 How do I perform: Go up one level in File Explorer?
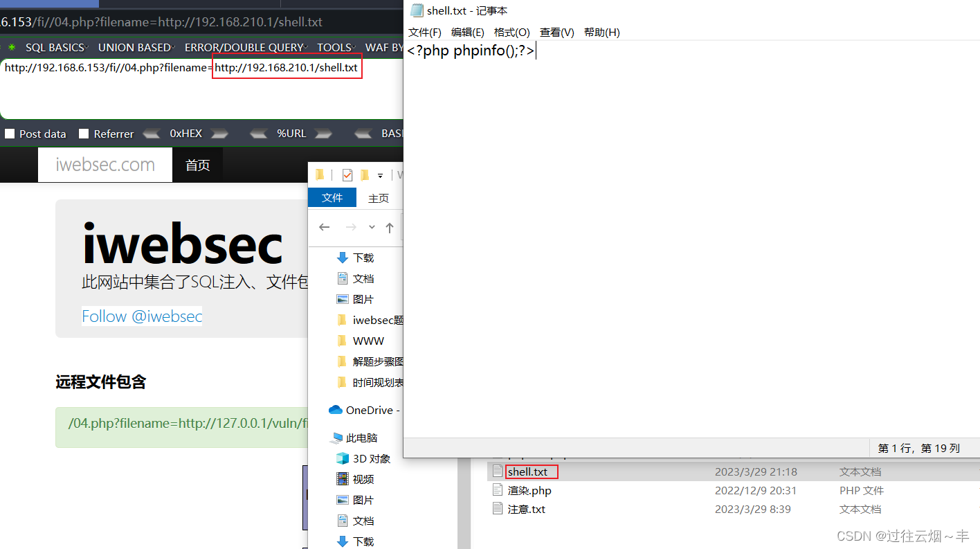[390, 227]
